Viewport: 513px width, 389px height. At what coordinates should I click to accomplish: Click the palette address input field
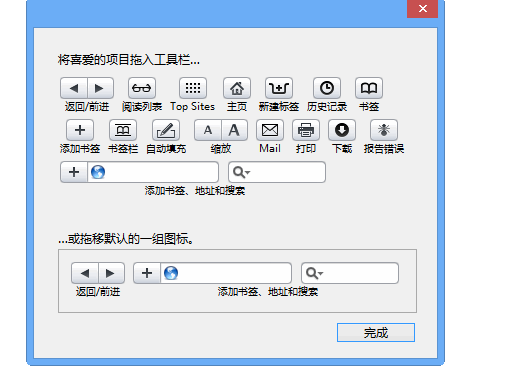[x=153, y=172]
